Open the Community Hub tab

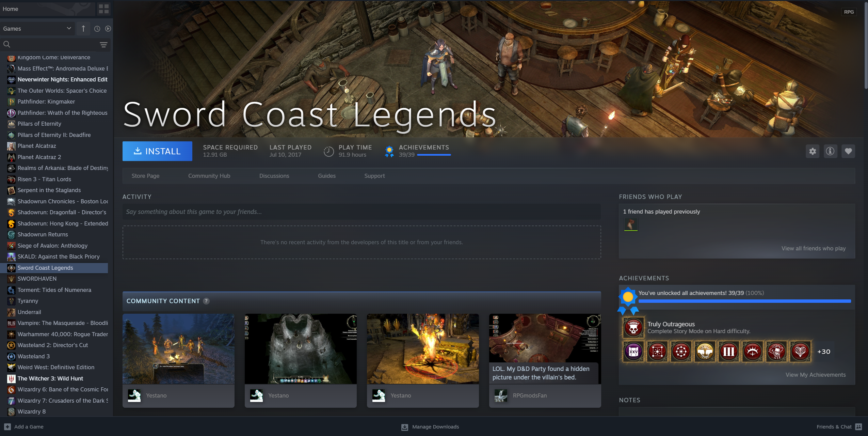pos(209,176)
